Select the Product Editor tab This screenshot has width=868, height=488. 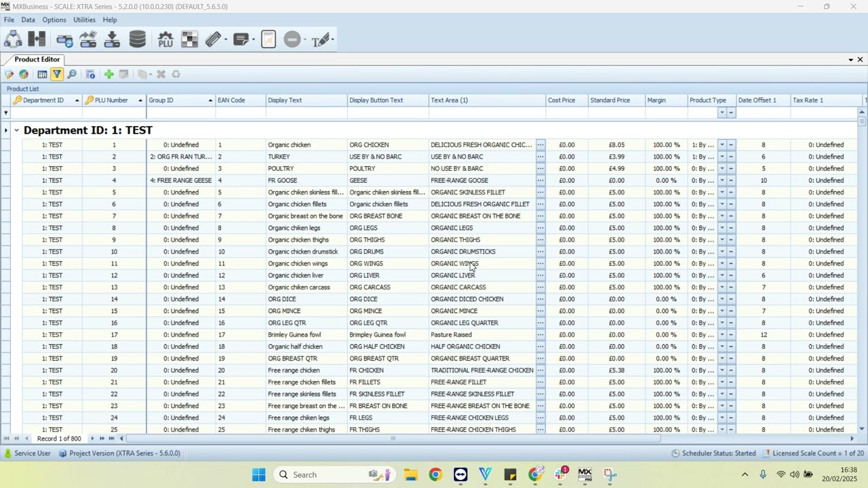click(x=37, y=60)
